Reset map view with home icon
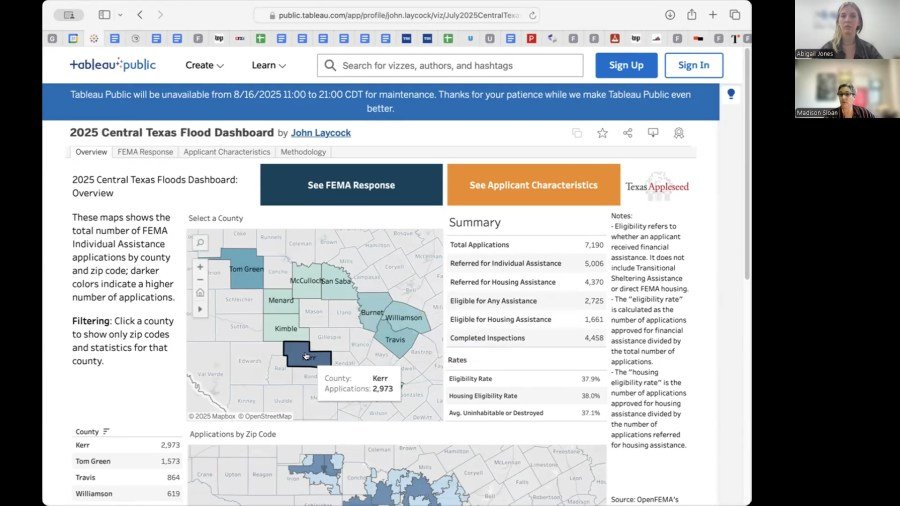Image resolution: width=900 pixels, height=506 pixels. 200,293
